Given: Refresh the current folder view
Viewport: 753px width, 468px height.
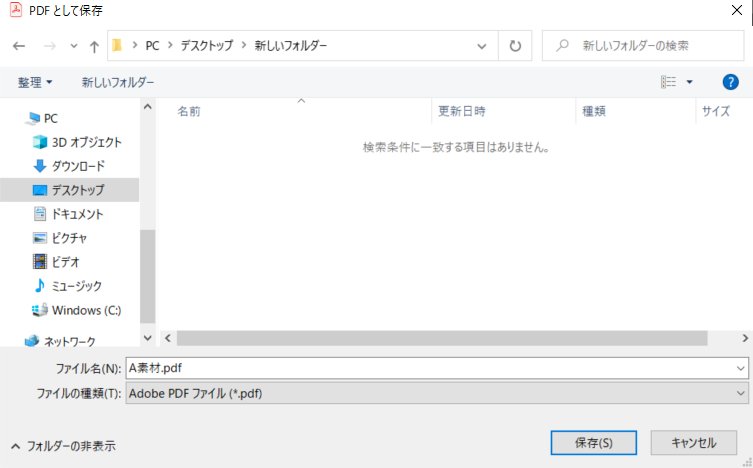Looking at the screenshot, I should pos(514,46).
